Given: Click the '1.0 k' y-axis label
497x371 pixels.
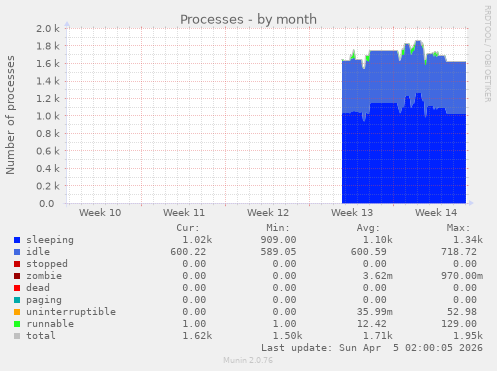Looking at the screenshot, I should point(48,116).
